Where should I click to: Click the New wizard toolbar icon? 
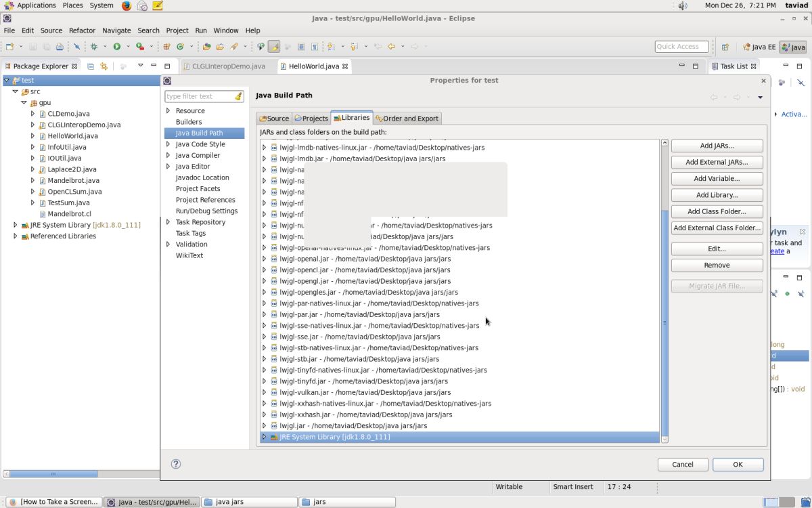9,47
